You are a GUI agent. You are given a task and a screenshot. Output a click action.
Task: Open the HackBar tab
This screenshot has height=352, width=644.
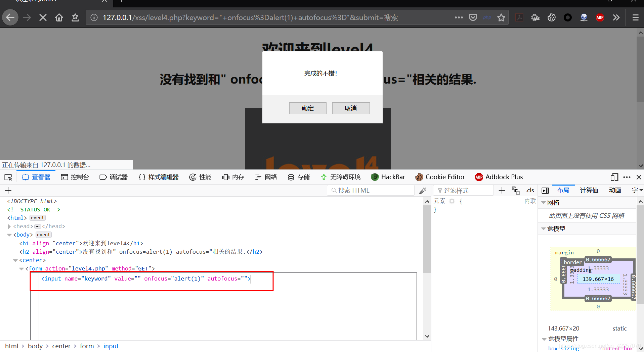pos(388,177)
